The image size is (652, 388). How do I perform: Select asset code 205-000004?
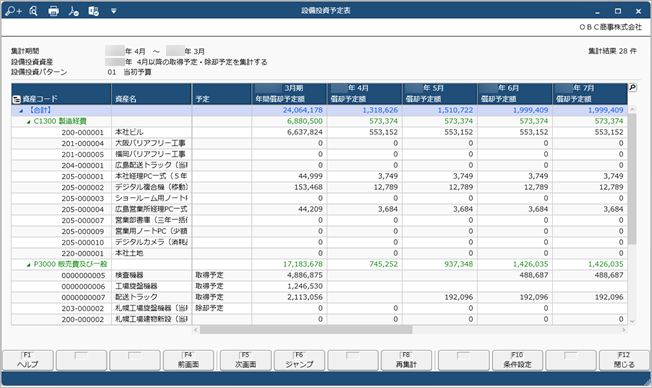pyautogui.click(x=82, y=210)
